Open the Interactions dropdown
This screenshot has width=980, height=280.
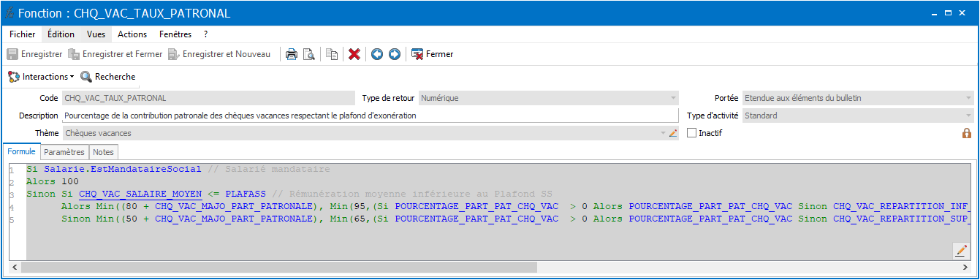(41, 77)
